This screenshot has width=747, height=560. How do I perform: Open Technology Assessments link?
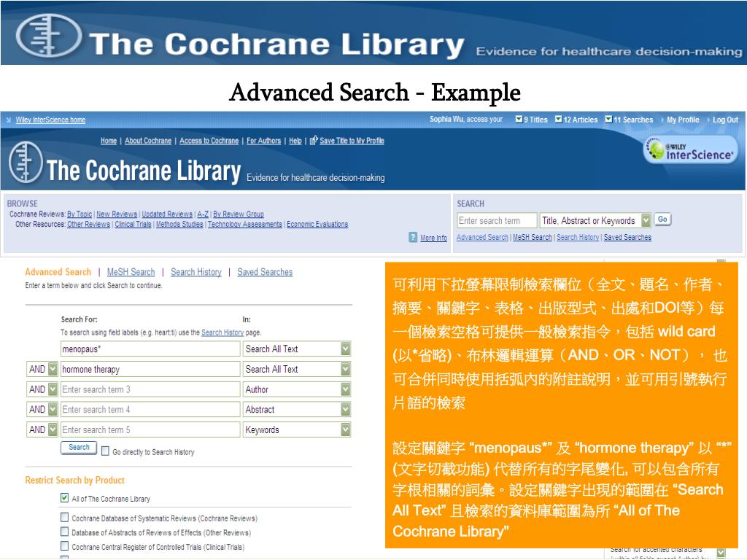coord(245,225)
